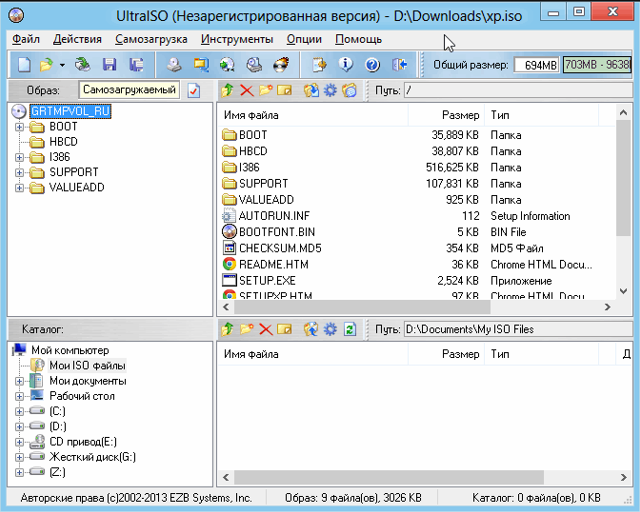Click the blue question mark Help icon
The height and width of the screenshot is (512, 640).
tap(372, 65)
